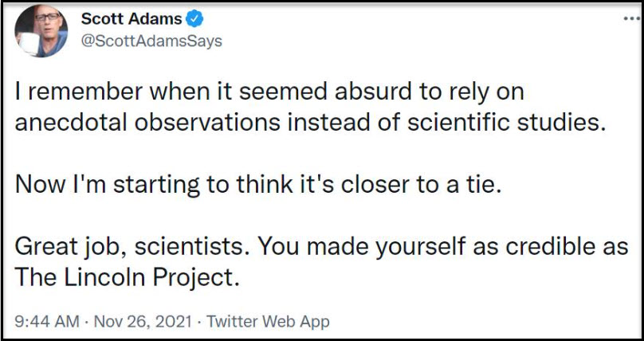Viewport: 644px width, 341px height.
Task: Click "The Lincoln Project." text
Action: [x=127, y=278]
